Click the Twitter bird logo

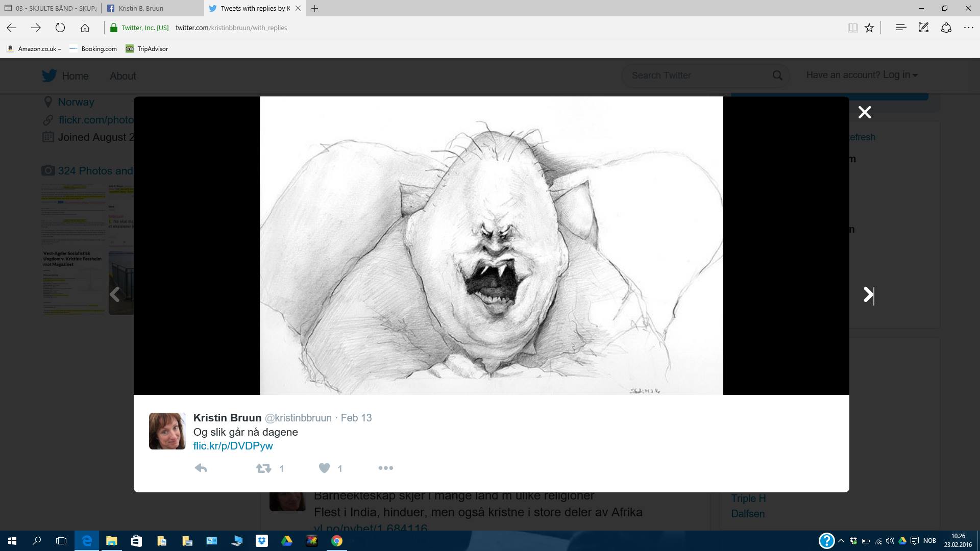click(50, 76)
